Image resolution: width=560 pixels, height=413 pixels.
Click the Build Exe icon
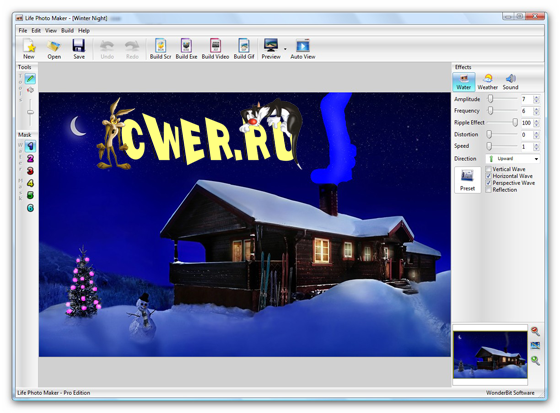[x=186, y=49]
